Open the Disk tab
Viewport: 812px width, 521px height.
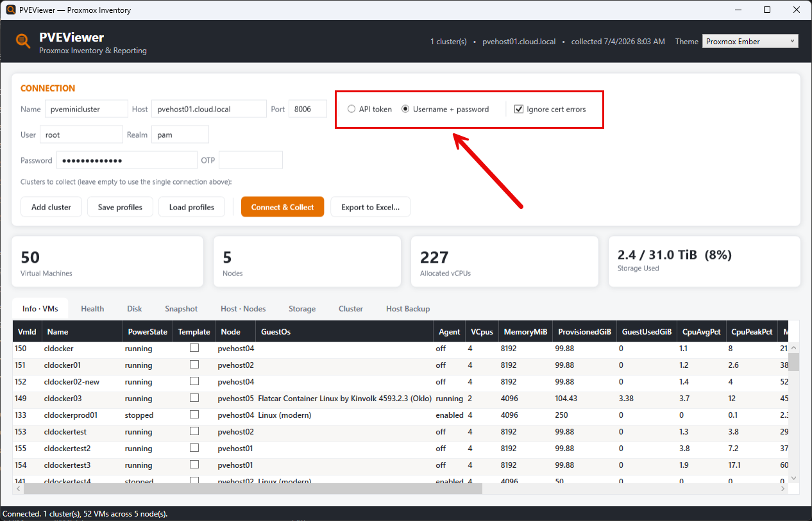coord(135,309)
